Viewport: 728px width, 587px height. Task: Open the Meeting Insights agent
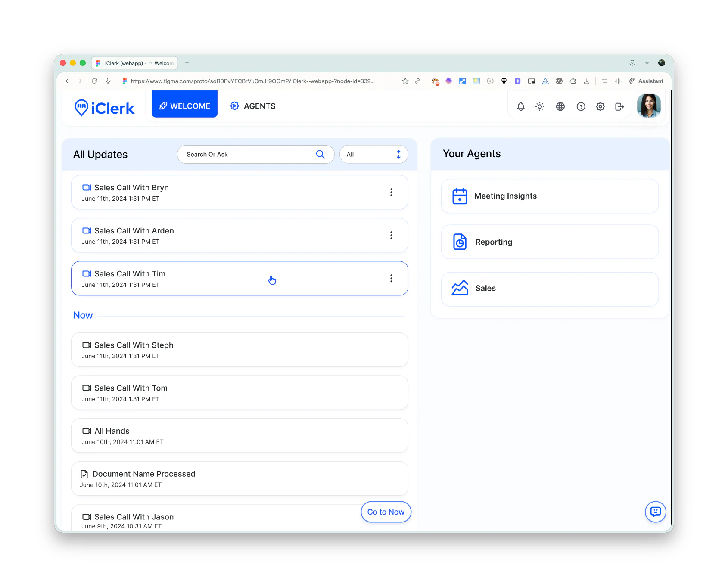[550, 196]
